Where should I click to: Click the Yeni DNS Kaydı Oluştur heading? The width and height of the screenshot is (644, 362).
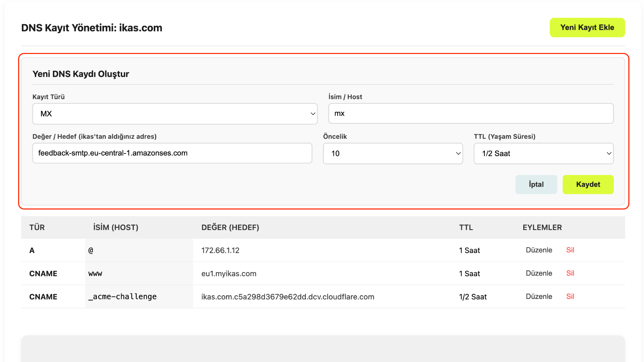(80, 74)
